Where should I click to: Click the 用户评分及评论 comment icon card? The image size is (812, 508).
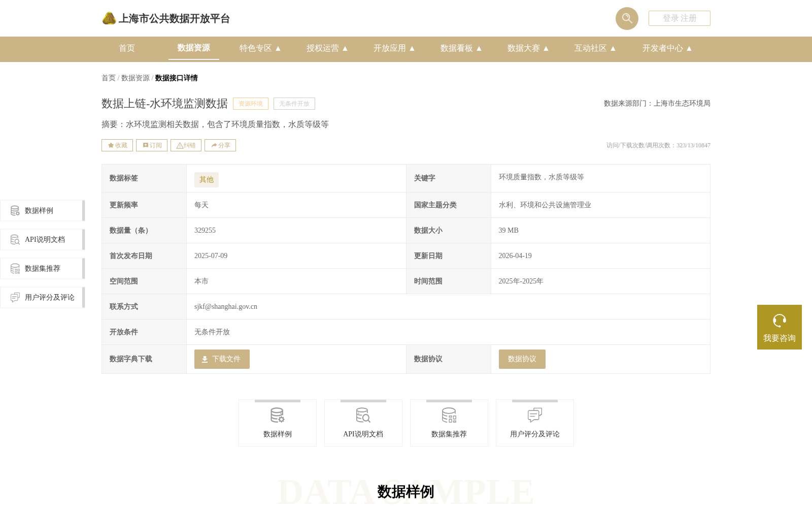tap(535, 423)
